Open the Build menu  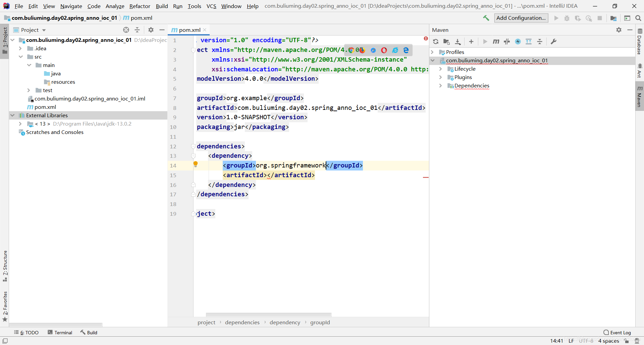click(162, 6)
